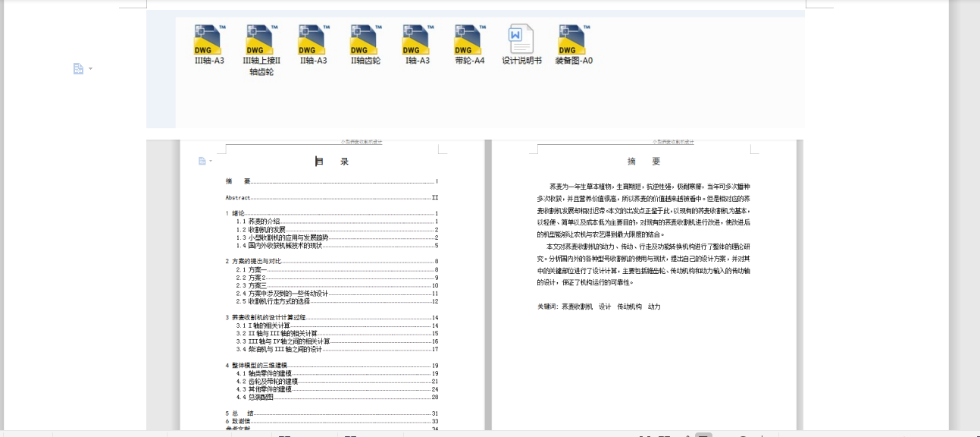Select the I轴-A3 DWG file icon
This screenshot has width=980, height=437.
click(x=417, y=39)
